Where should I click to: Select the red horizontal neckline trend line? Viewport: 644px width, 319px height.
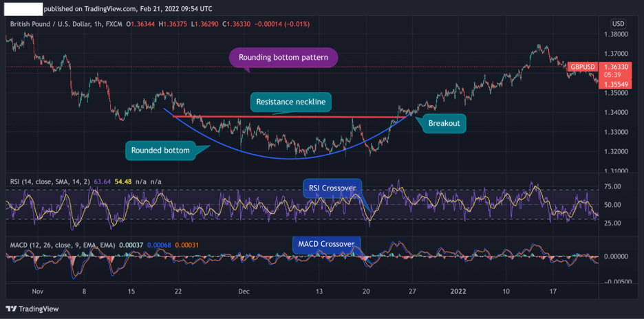pyautogui.click(x=290, y=117)
